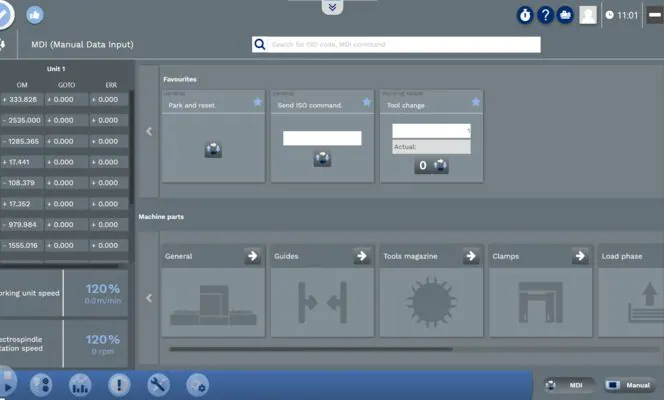Toggle the Tool change favourite star
Image resolution: width=664 pixels, height=400 pixels.
click(475, 102)
